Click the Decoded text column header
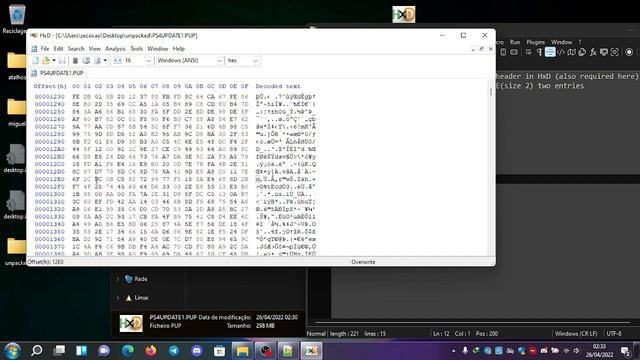The image size is (640, 360). point(278,87)
